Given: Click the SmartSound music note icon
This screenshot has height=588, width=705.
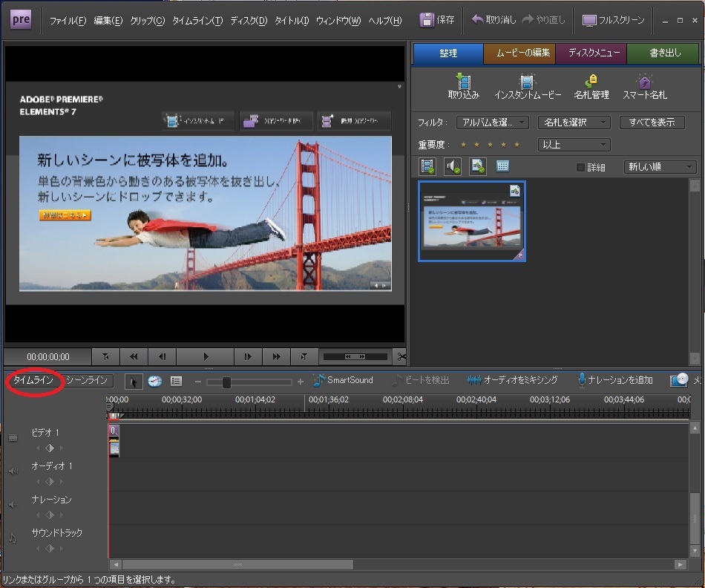Looking at the screenshot, I should pos(319,381).
